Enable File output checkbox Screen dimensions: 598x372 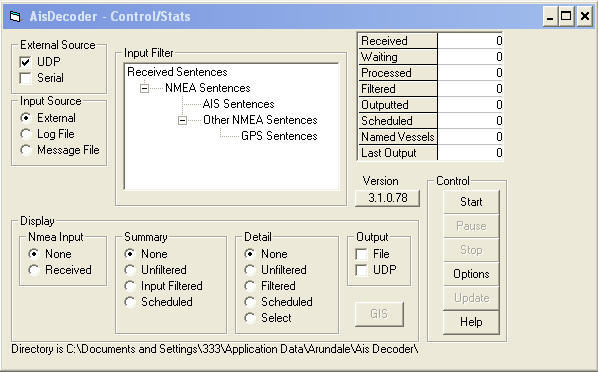(x=361, y=254)
